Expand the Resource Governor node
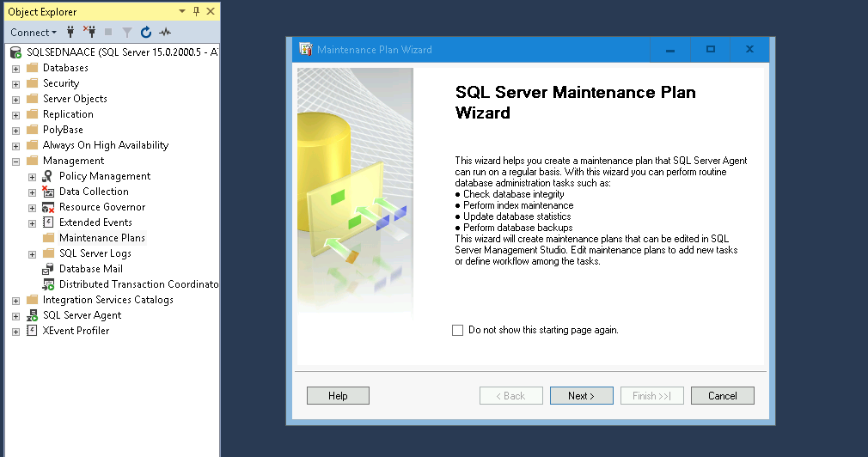 [x=32, y=208]
